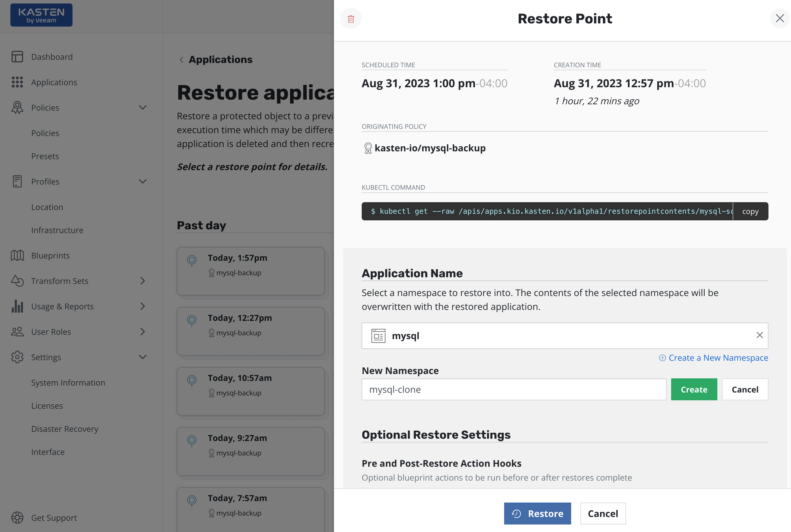Clear the mysql namespace selection with the X
Image resolution: width=791 pixels, height=532 pixels.
(x=760, y=335)
